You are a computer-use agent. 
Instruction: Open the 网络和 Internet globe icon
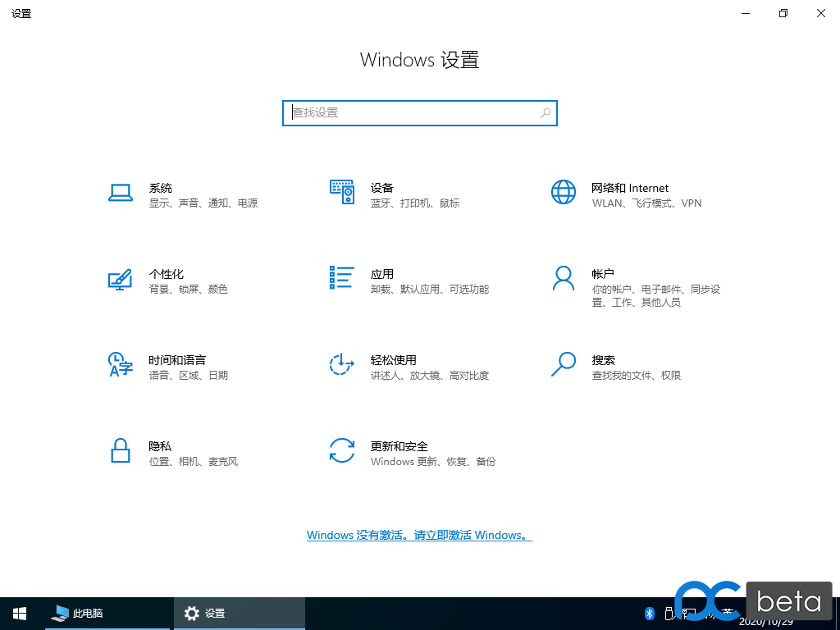point(563,192)
